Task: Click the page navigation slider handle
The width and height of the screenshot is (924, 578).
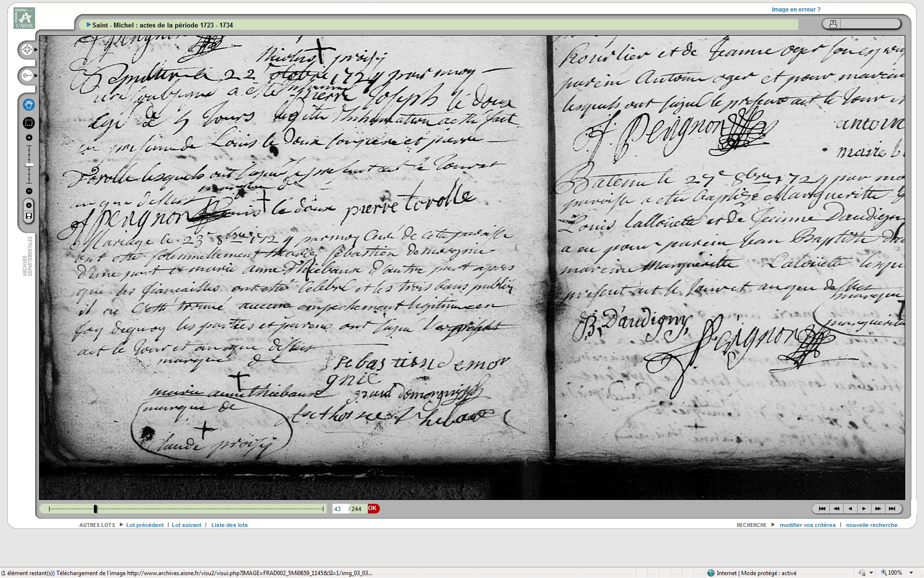Action: [x=95, y=509]
